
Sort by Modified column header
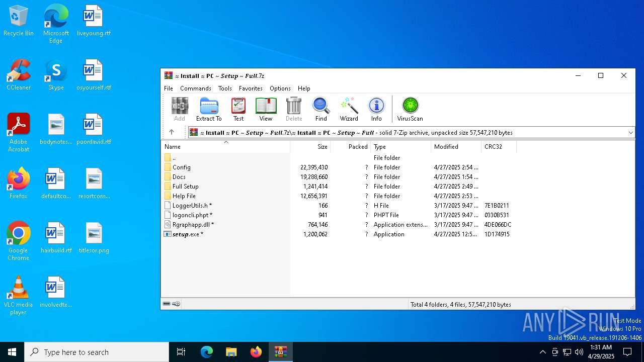456,147
